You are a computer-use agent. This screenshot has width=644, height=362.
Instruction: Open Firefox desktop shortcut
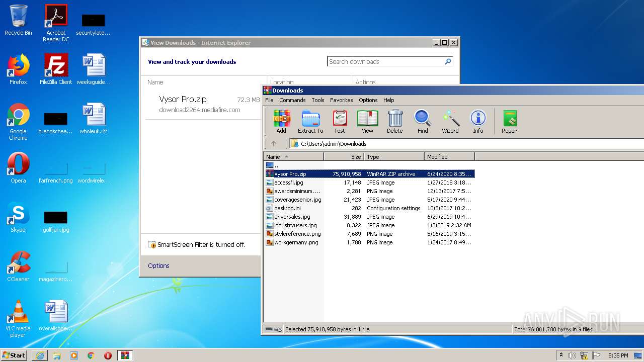click(x=18, y=69)
